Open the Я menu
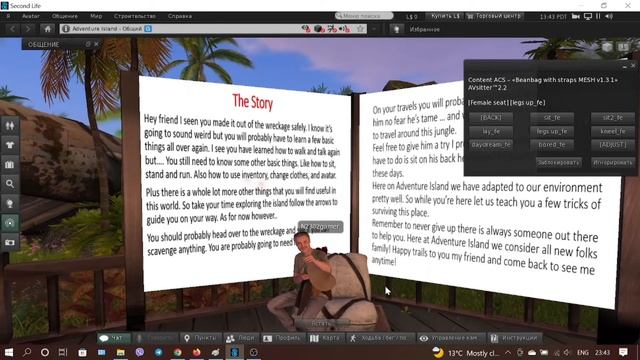Screen dimensions: 640x360 click(8, 16)
